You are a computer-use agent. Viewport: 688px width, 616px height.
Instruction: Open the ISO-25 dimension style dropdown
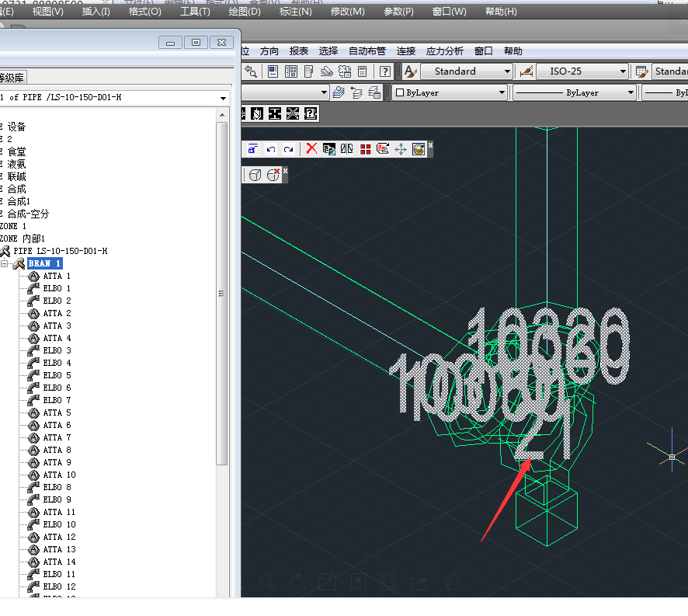click(583, 71)
